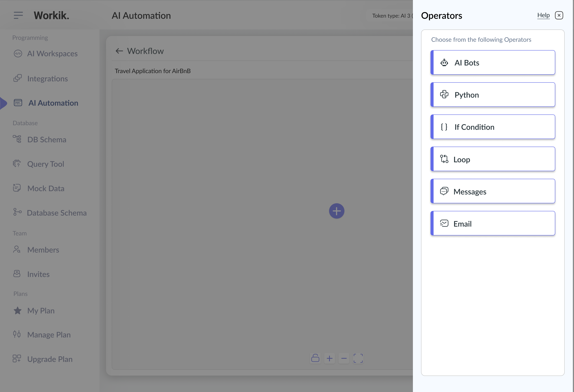This screenshot has height=392, width=574.
Task: Select the Mock Data icon
Action: (17, 188)
